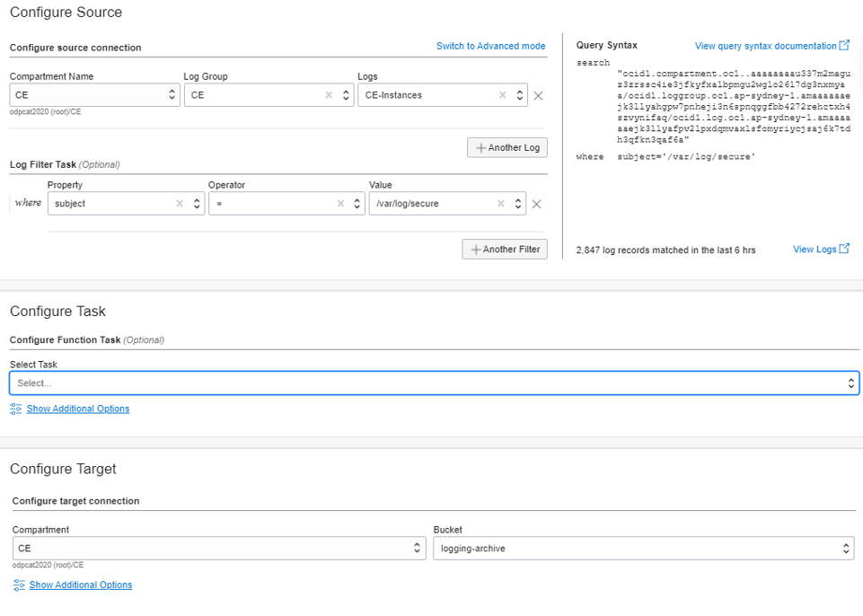The image size is (863, 616).
Task: Add a filter with the Another Filter button
Action: (505, 249)
